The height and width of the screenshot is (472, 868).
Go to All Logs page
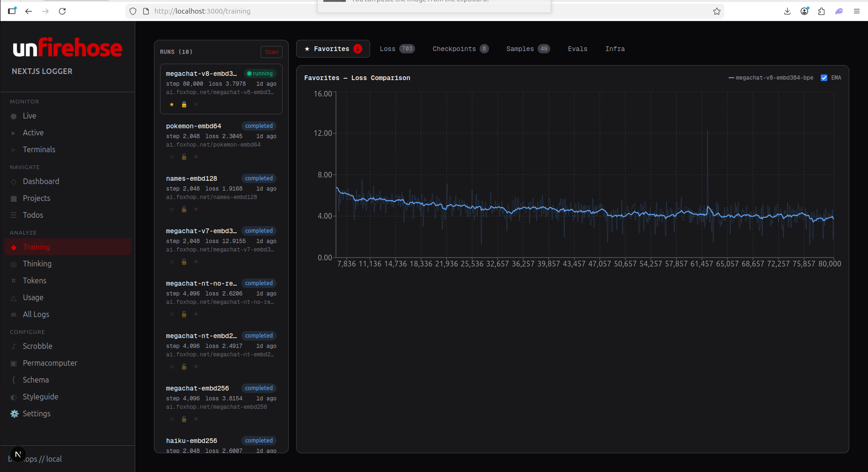coord(36,314)
